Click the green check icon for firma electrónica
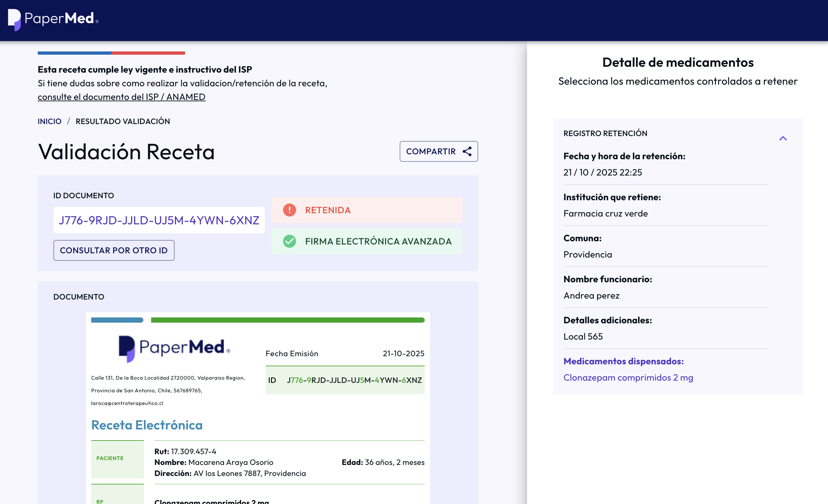This screenshot has height=504, width=828. coord(289,242)
